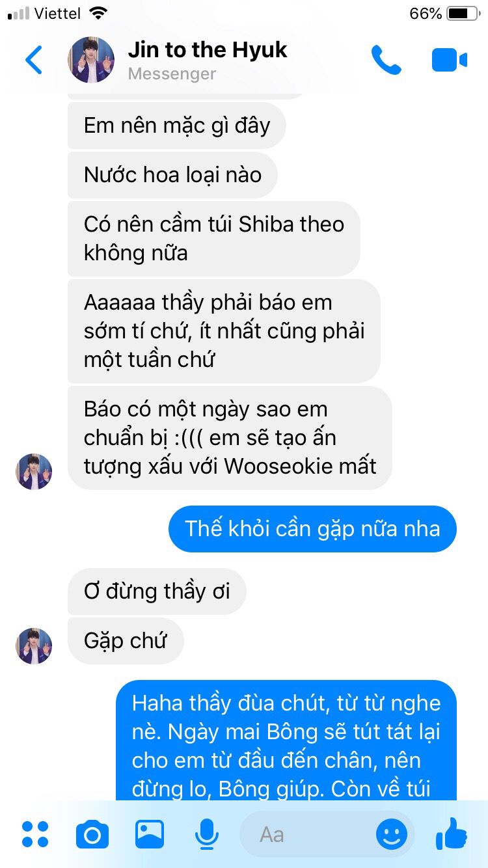The image size is (488, 868).
Task: Start a video call with the camera icon
Action: tap(450, 60)
